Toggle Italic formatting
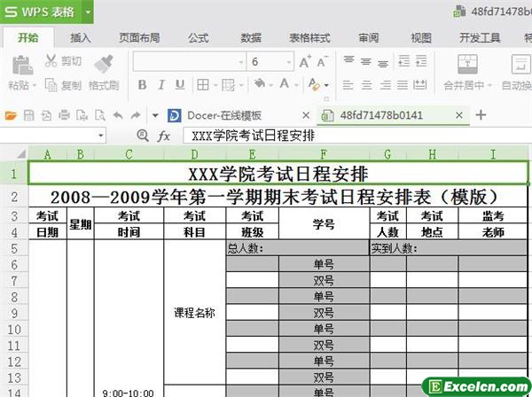The width and height of the screenshot is (532, 397). pyautogui.click(x=162, y=85)
